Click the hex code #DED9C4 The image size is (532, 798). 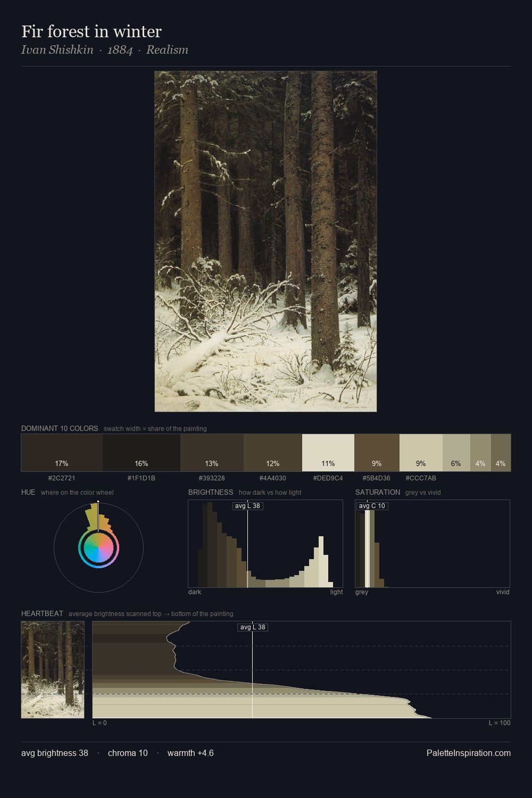pos(328,478)
